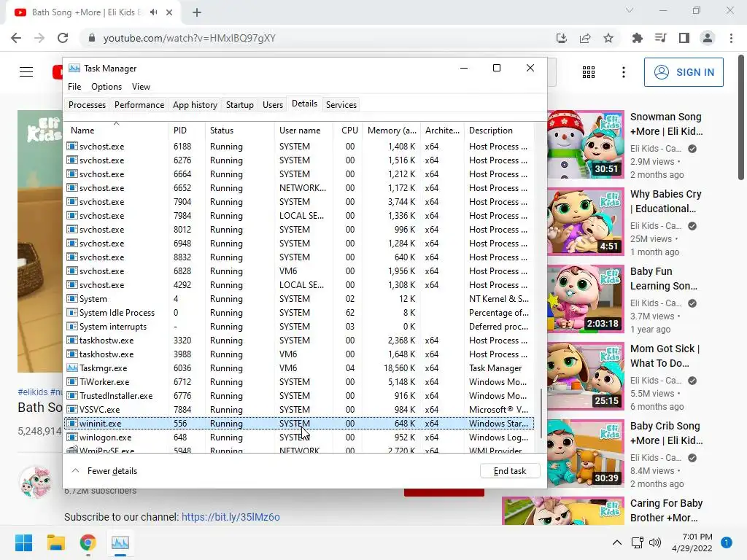Viewport: 747px width, 560px height.
Task: Sort by the Memory column header
Action: pos(392,131)
